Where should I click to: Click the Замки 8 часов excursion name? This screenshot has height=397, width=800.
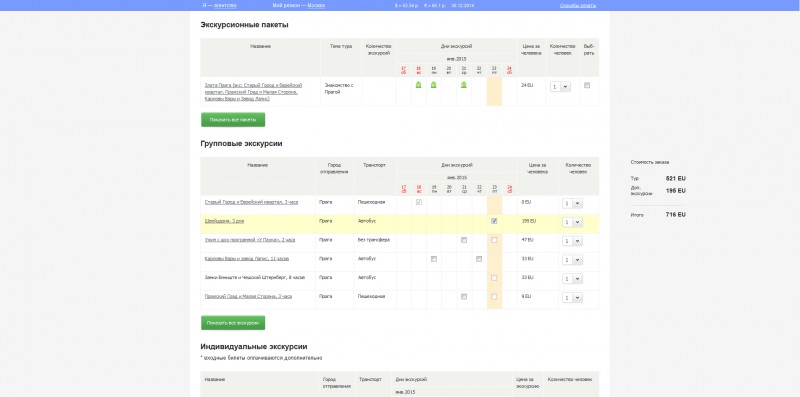pyautogui.click(x=255, y=278)
